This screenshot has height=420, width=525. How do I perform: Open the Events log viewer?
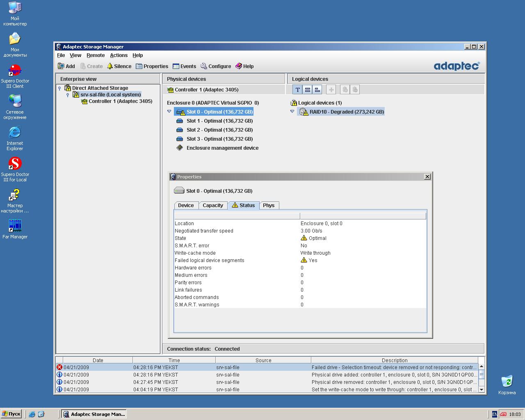tap(184, 66)
